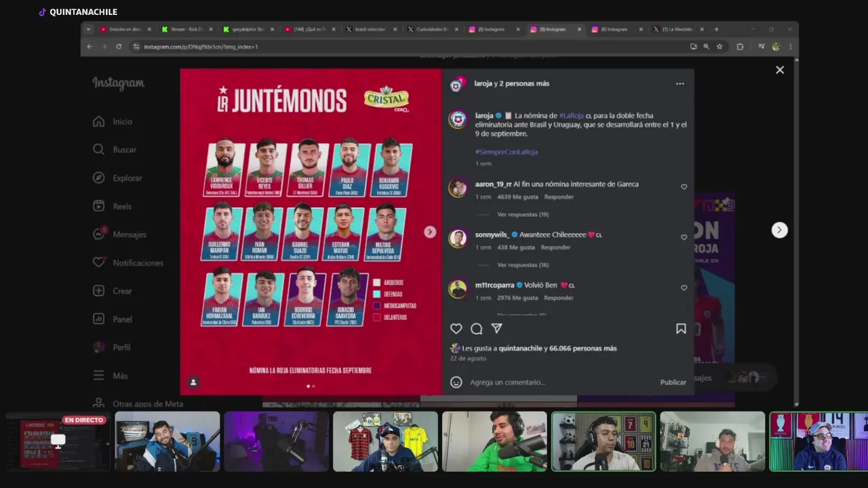The image size is (868, 488).
Task: Open aaron_19_rr's username in comments
Action: (x=493, y=184)
